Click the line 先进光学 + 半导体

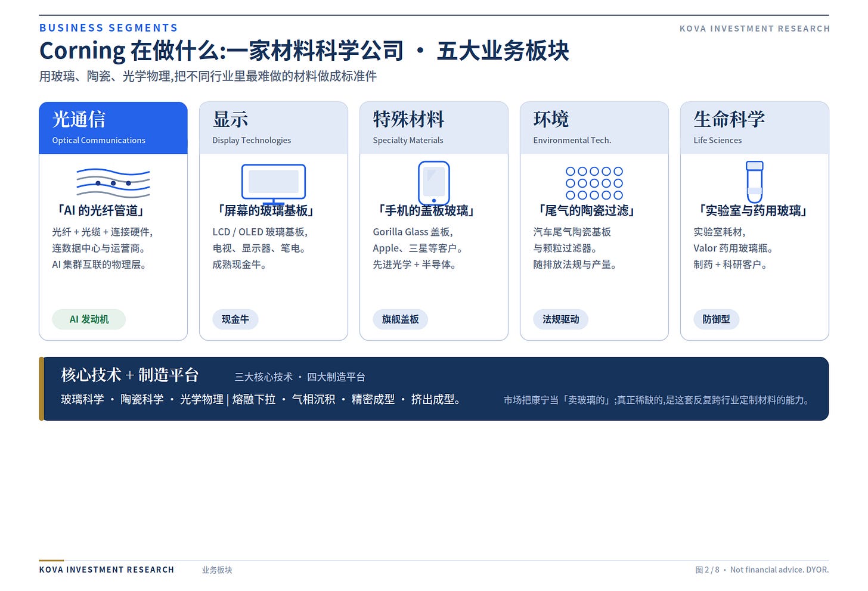click(x=416, y=264)
